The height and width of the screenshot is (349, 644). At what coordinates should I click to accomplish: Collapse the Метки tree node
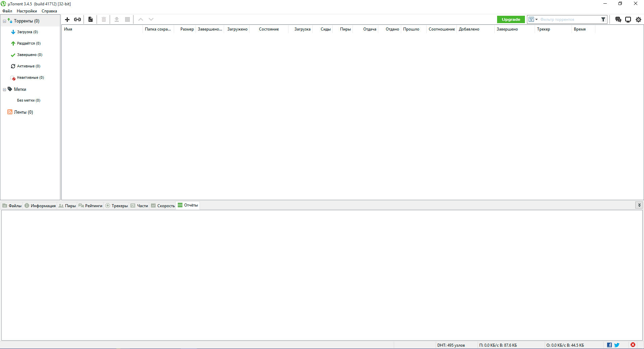click(4, 90)
